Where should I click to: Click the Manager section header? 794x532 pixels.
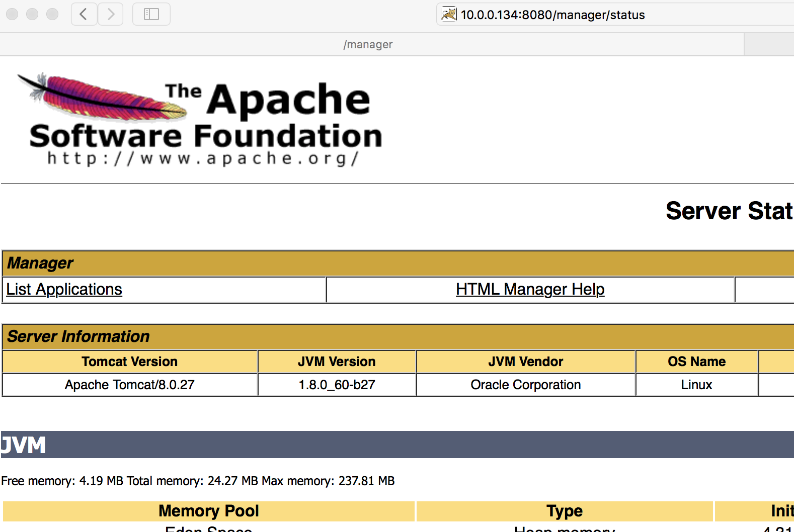coord(398,263)
